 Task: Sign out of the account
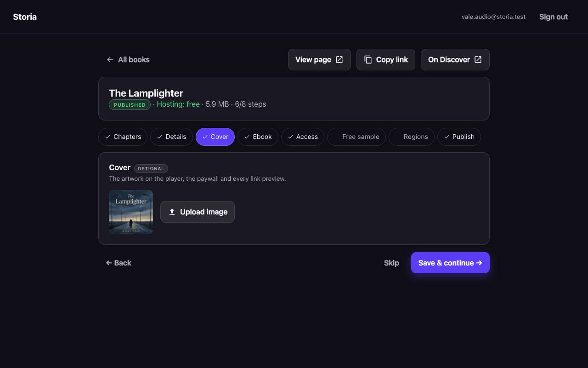coord(553,17)
